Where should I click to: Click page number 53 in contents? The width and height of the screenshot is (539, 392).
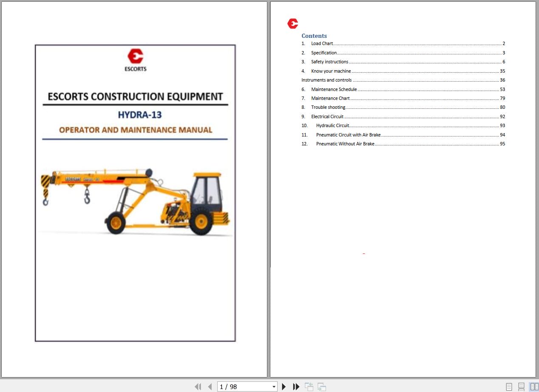(502, 89)
